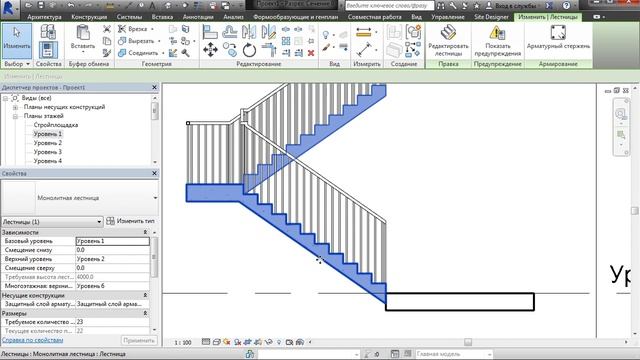The image size is (640, 360).
Task: Select the Move tool icon
Action: coord(210,50)
